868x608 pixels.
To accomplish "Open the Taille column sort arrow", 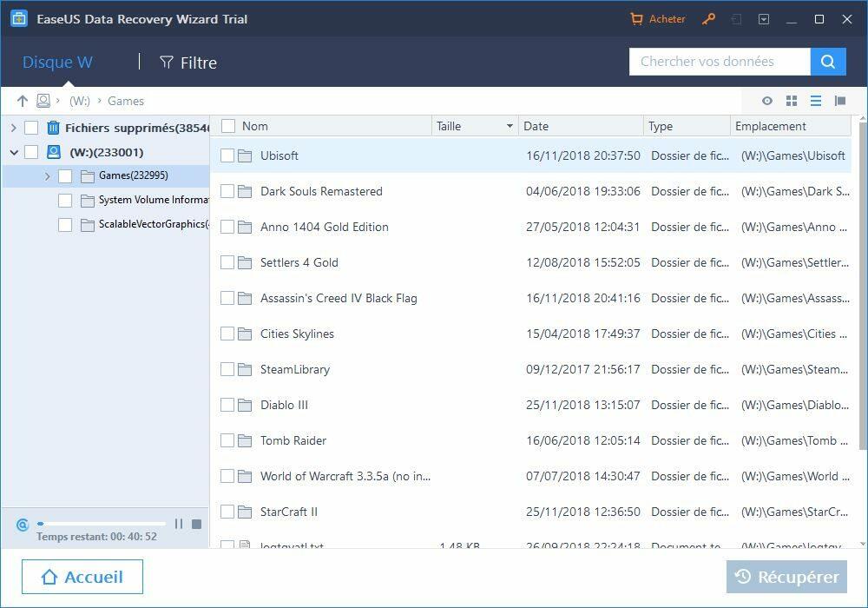I will click(510, 126).
